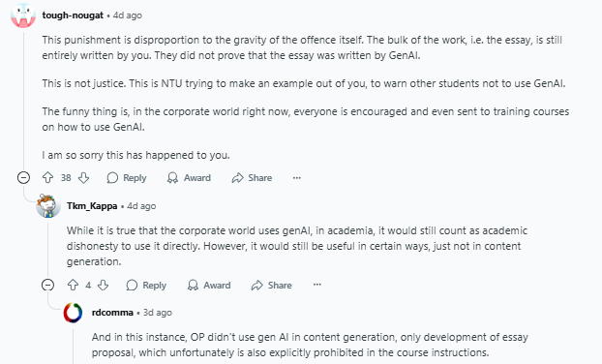Screen dimensions: 602x364
Task: Open the rdcomma username link
Action: tap(112, 313)
